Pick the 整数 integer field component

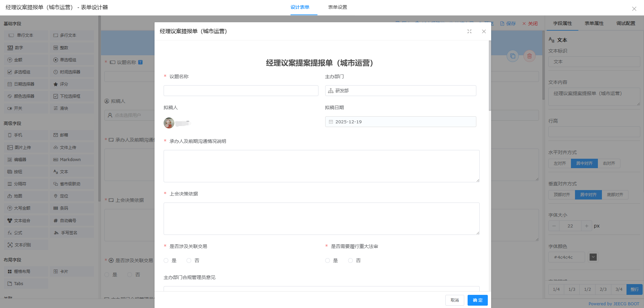(x=72, y=48)
